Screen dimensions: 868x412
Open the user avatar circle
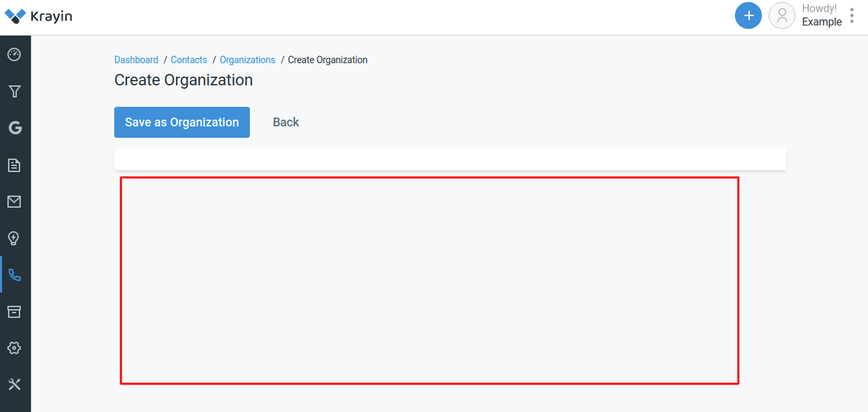coord(781,15)
